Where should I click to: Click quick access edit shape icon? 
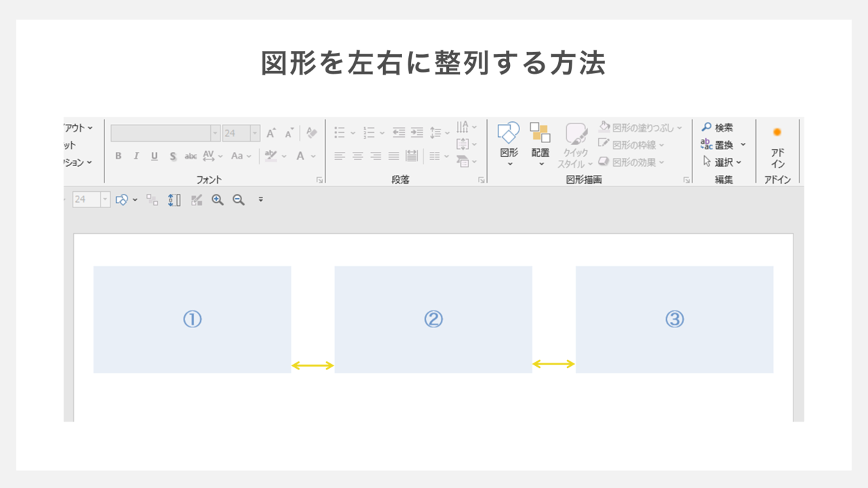pyautogui.click(x=197, y=199)
